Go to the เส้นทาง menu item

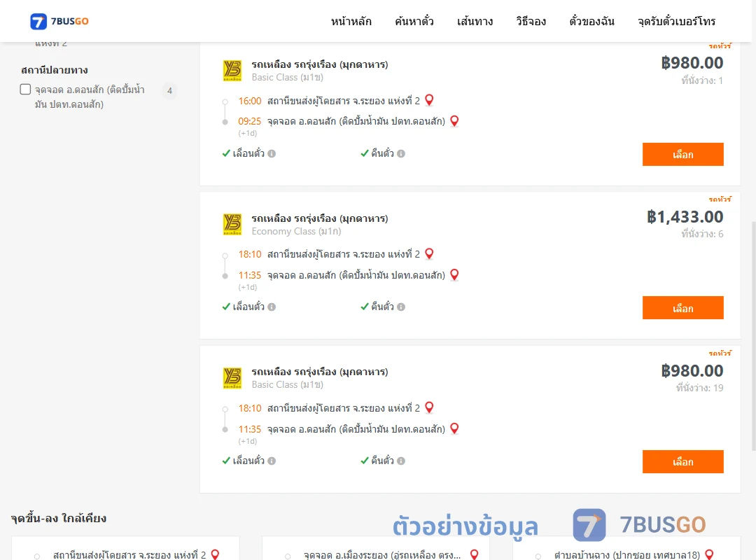475,21
